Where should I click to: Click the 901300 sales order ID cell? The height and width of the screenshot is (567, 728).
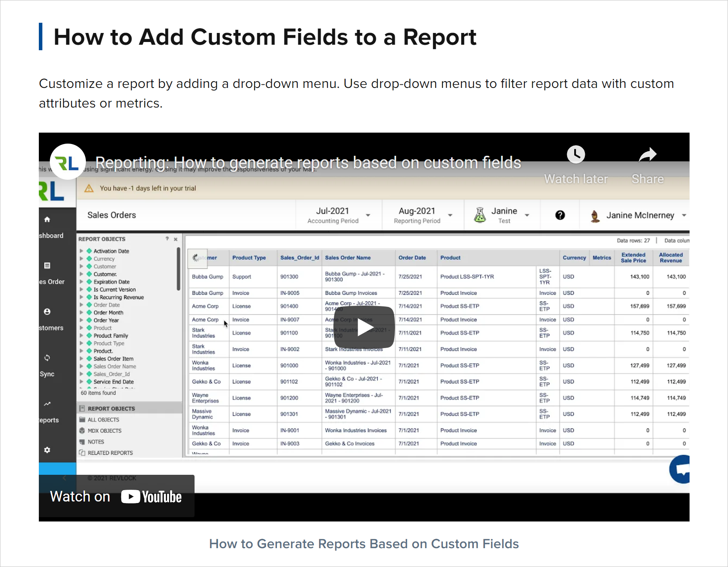300,277
